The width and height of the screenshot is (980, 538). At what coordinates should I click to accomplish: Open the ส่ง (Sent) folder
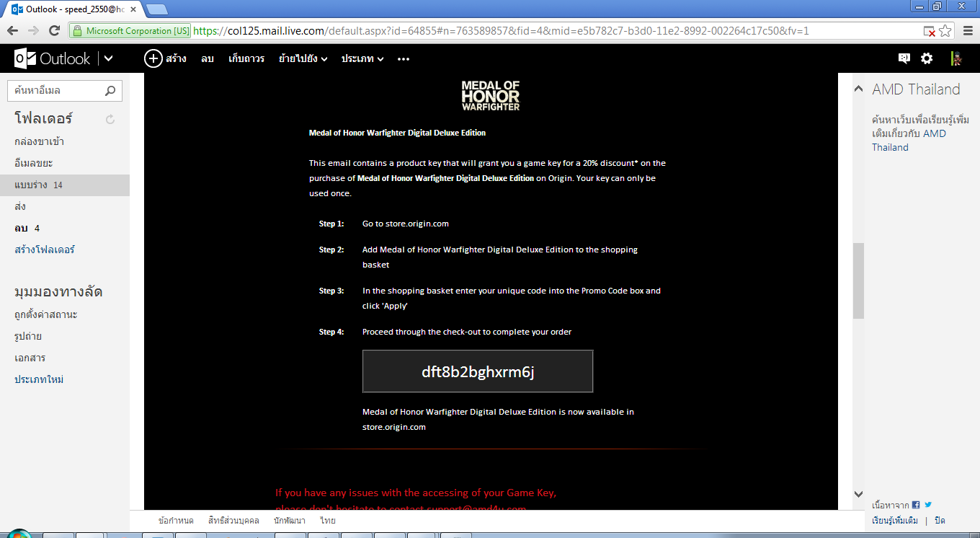pyautogui.click(x=20, y=206)
